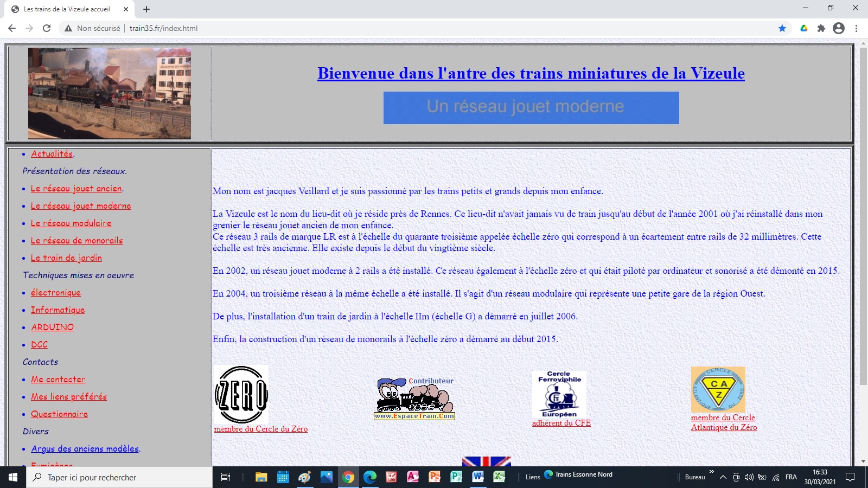
Task: Open the électronique link
Action: [56, 293]
